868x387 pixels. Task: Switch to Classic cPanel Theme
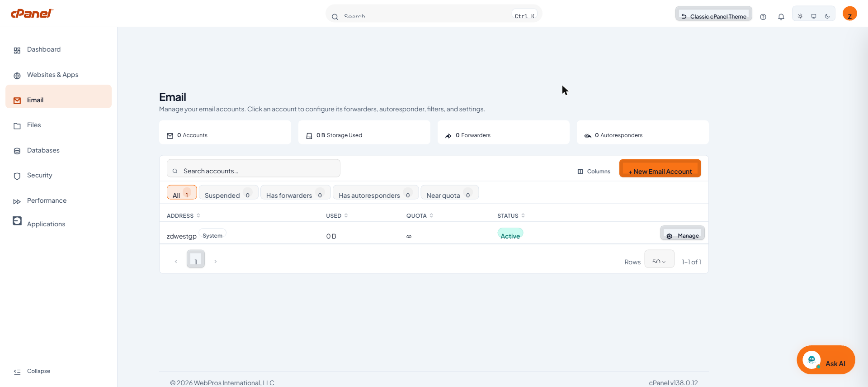714,14
